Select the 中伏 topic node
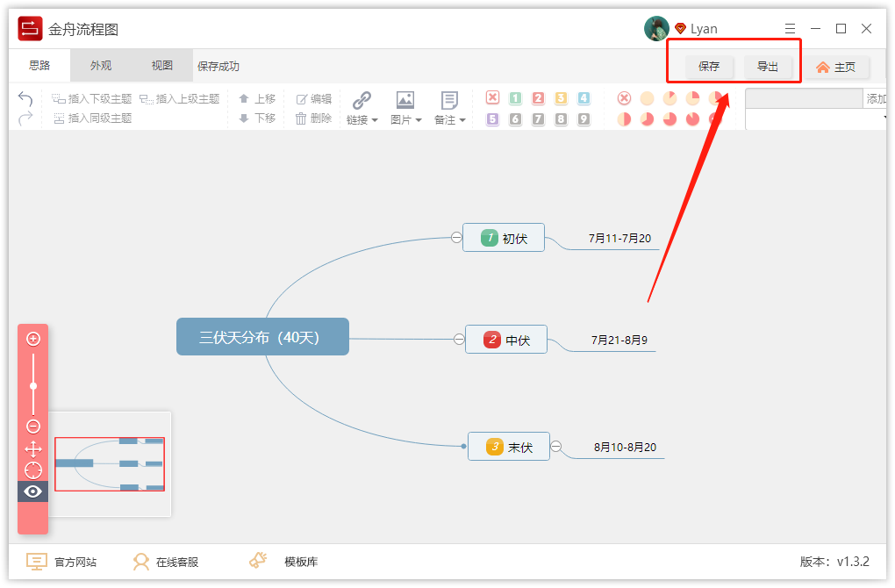 506,339
